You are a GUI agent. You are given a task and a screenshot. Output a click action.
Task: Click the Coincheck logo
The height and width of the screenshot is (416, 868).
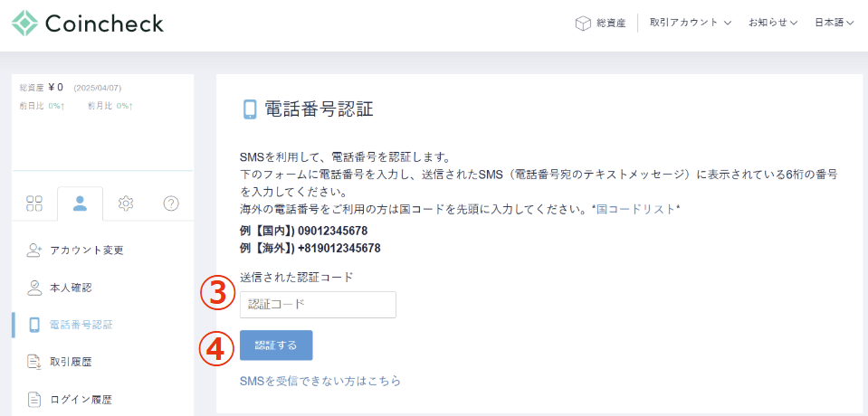(88, 24)
